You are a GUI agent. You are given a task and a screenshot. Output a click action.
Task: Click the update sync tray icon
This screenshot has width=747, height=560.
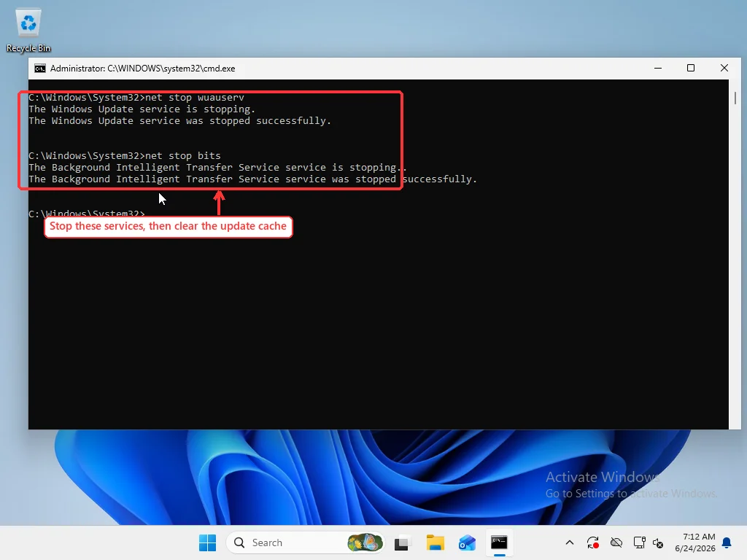tap(592, 542)
